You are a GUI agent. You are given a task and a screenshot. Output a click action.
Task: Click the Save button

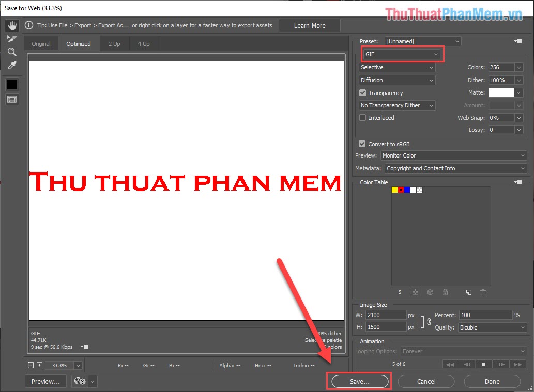(x=358, y=381)
